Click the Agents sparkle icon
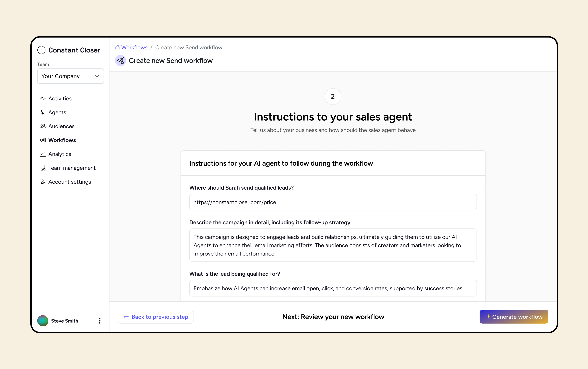The height and width of the screenshot is (369, 588). tap(43, 112)
